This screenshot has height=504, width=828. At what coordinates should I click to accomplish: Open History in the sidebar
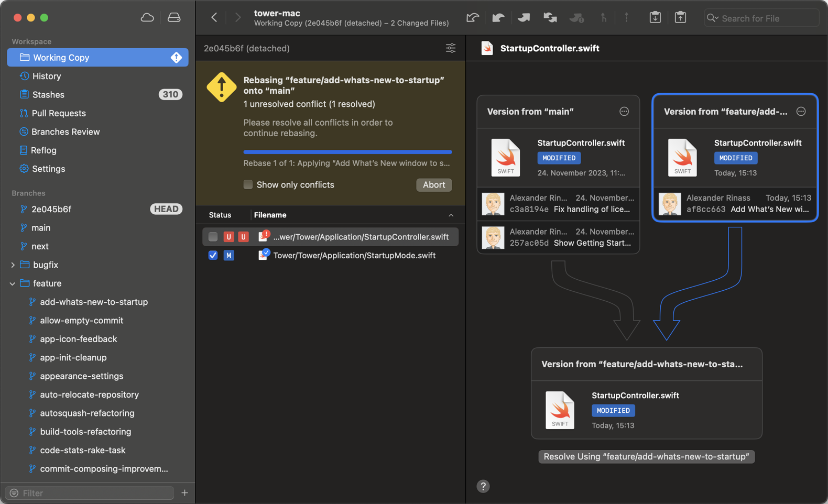pos(47,76)
